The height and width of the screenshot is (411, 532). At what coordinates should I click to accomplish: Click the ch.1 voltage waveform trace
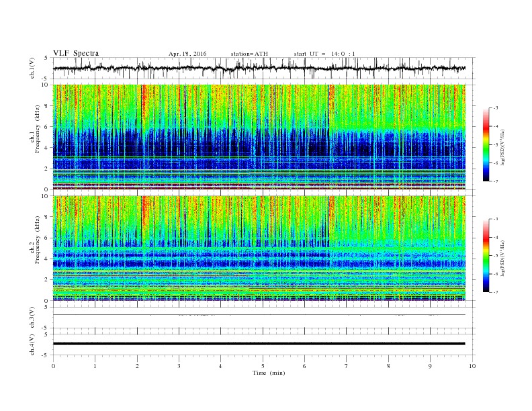point(259,68)
